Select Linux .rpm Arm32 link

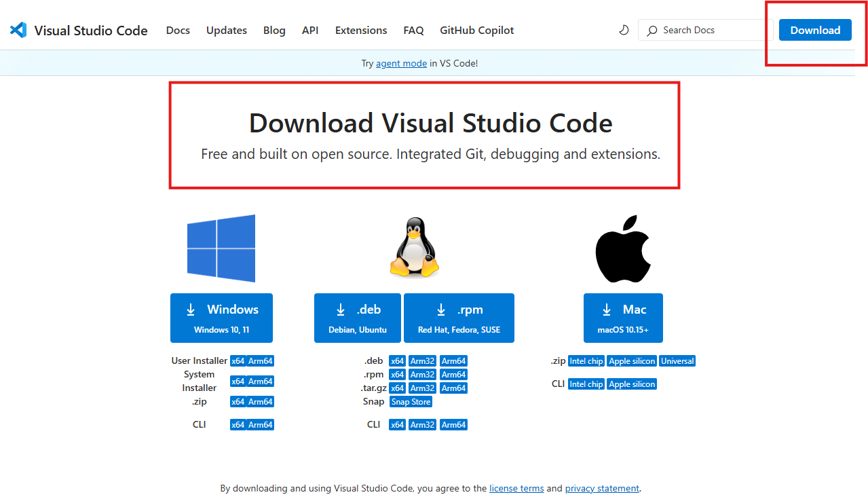tap(422, 375)
